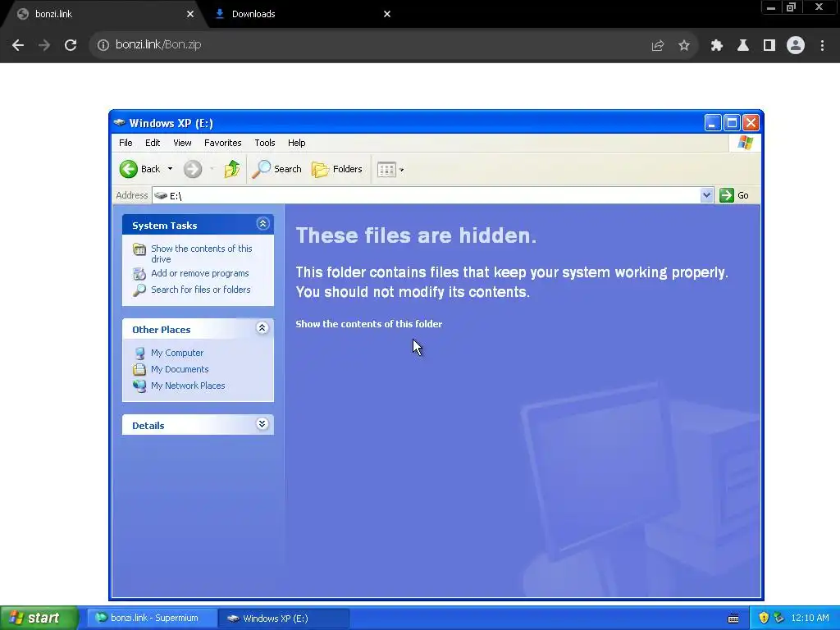Expand the Address bar dropdown
Viewport: 840px width, 630px height.
(706, 195)
